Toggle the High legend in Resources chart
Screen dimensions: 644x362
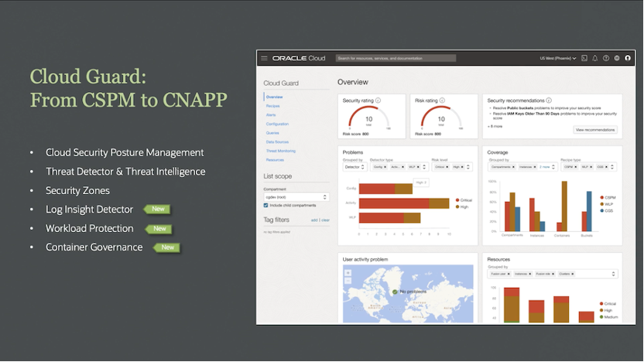click(606, 310)
